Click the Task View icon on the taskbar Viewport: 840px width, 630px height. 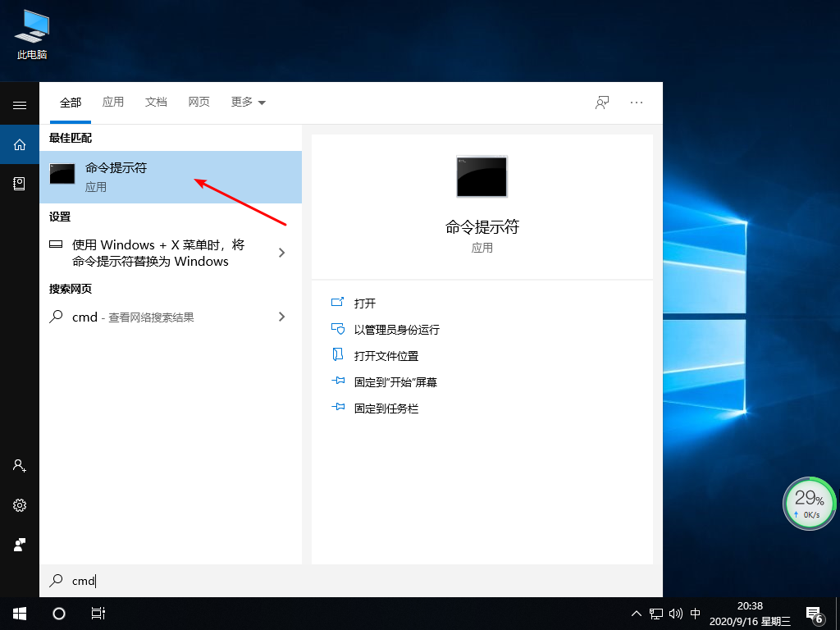(98, 613)
